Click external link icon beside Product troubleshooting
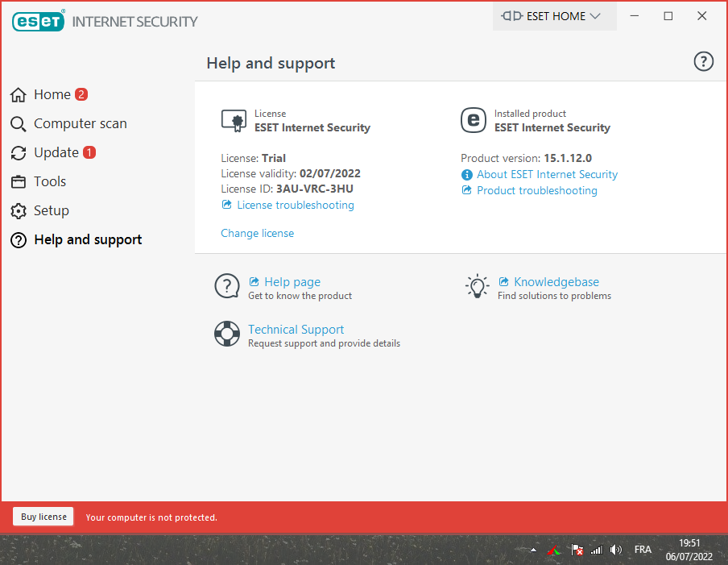 pyautogui.click(x=466, y=190)
